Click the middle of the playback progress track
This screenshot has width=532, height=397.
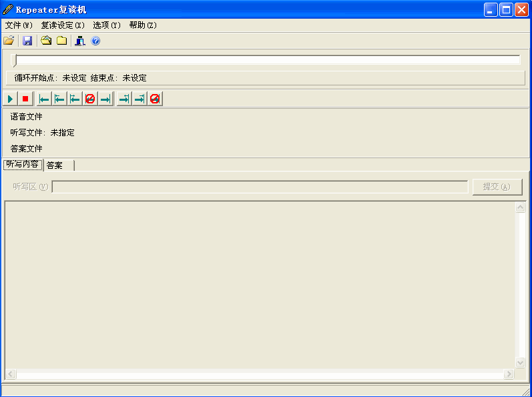point(268,60)
